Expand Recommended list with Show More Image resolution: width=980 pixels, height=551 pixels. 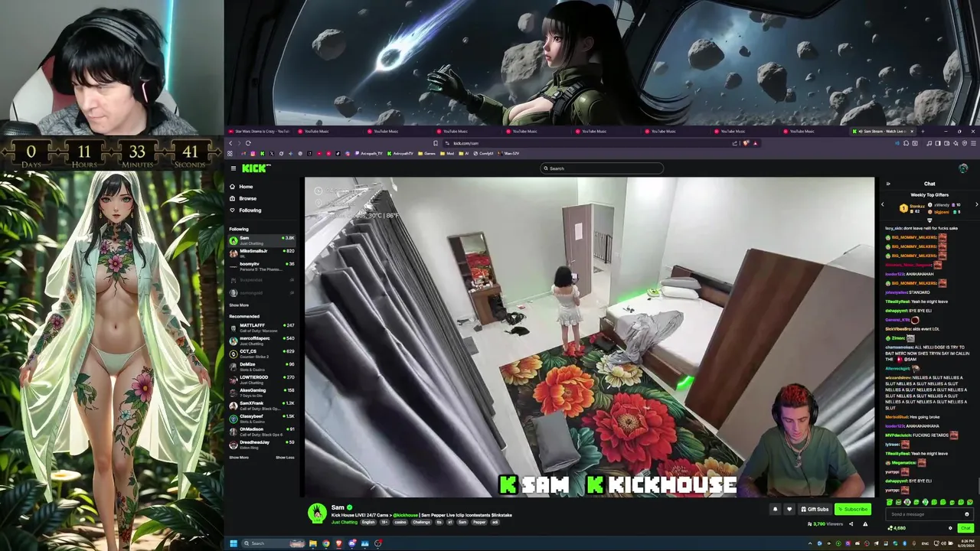239,458
